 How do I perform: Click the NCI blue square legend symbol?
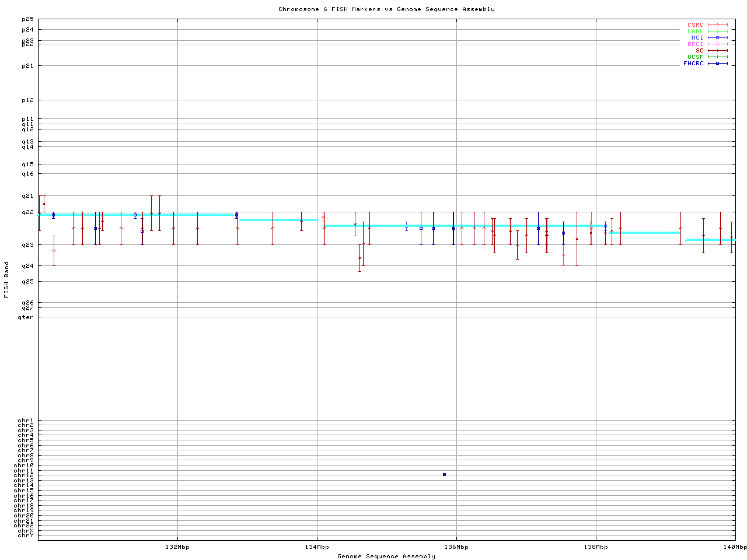(717, 38)
